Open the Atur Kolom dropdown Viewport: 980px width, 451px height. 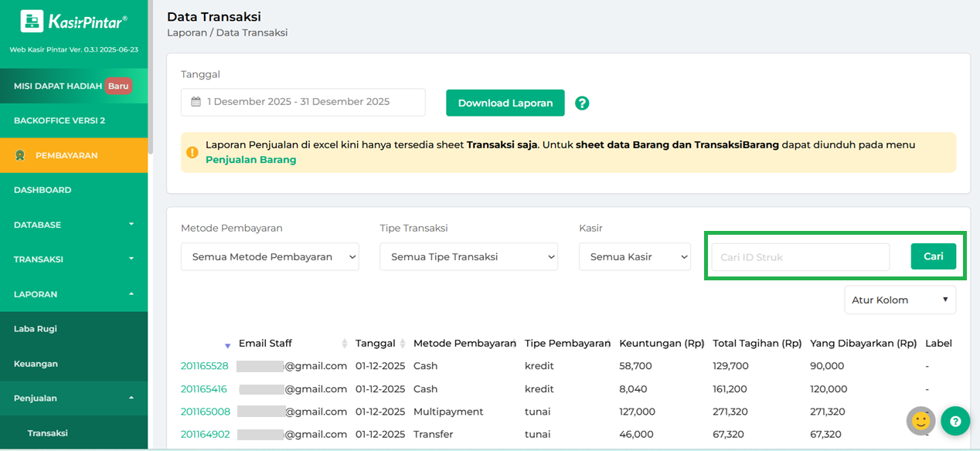[900, 300]
